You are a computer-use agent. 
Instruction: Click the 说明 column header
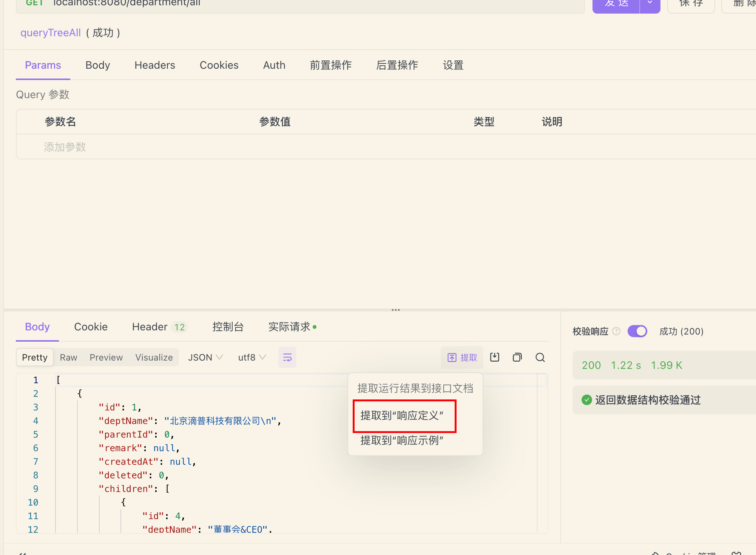click(x=552, y=122)
